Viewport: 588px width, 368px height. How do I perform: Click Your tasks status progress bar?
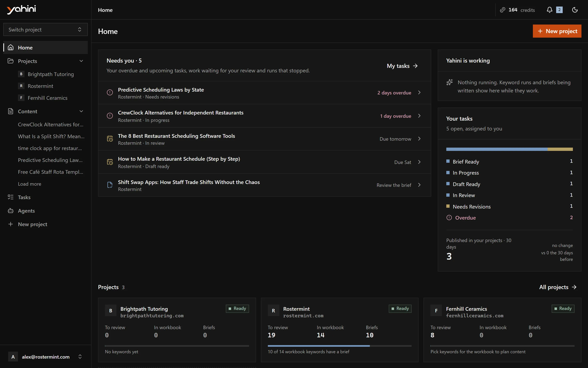coord(509,149)
